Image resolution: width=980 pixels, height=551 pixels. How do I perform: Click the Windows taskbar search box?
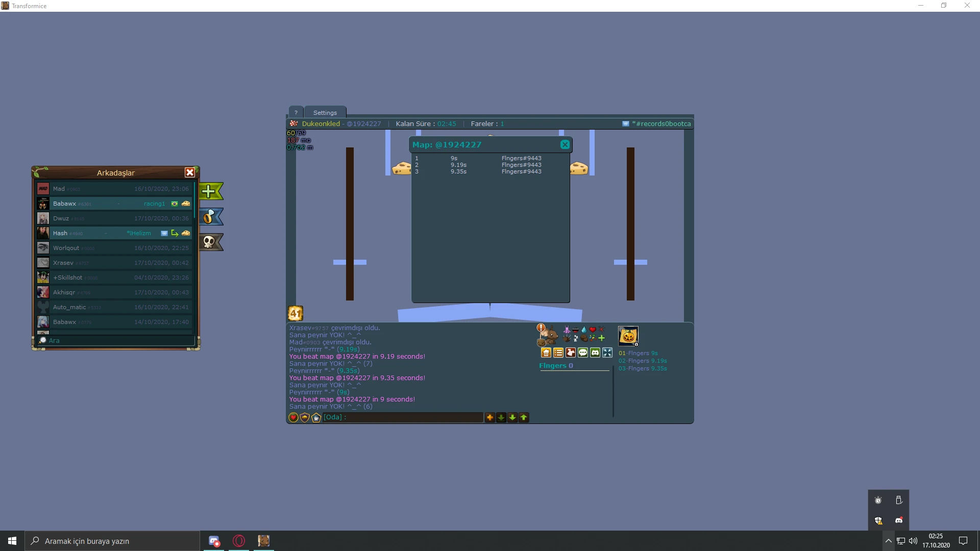[112, 541]
